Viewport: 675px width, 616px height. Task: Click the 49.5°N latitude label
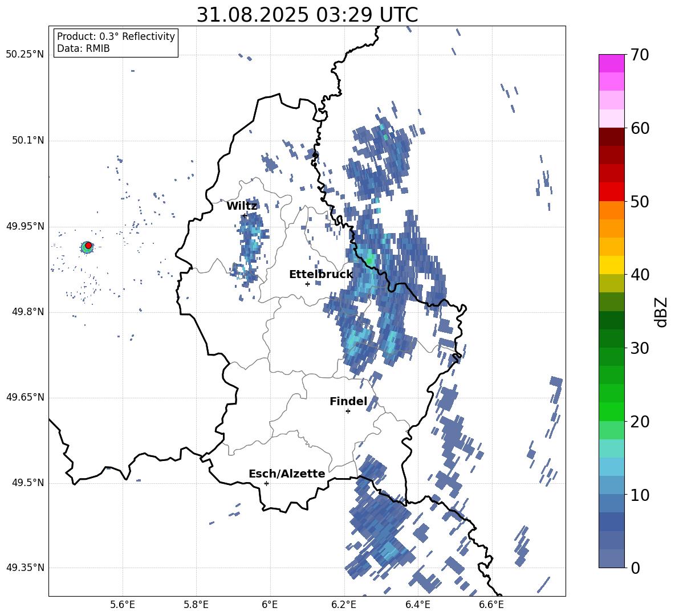point(27,483)
